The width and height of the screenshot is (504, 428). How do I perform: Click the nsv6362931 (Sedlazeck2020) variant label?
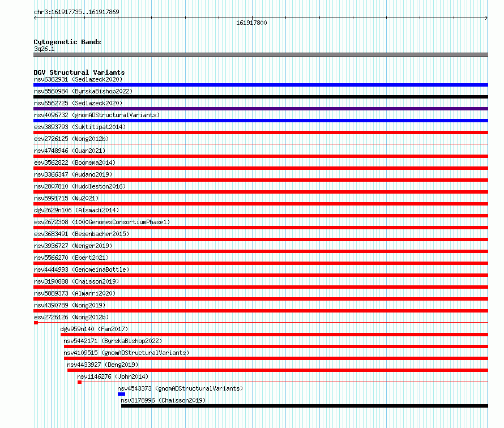[x=78, y=79]
